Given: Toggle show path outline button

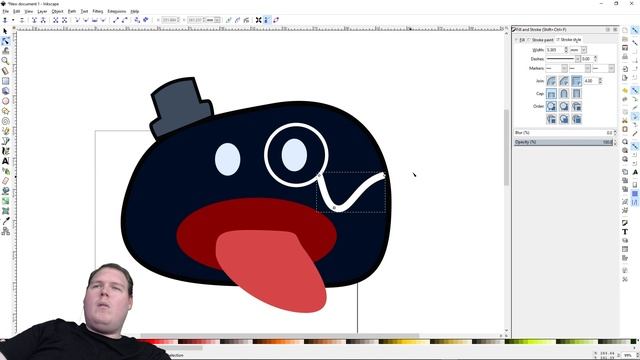Looking at the screenshot, I should pos(276,20).
